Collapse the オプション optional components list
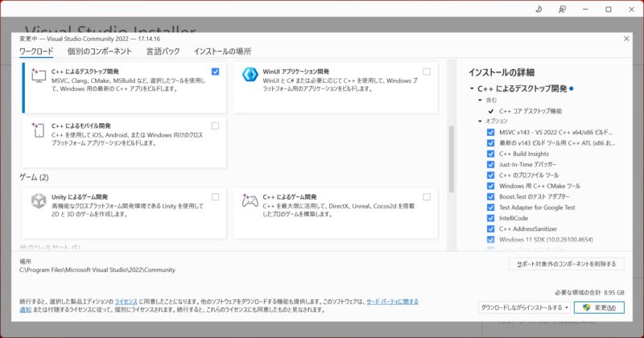This screenshot has height=338, width=644. 480,121
